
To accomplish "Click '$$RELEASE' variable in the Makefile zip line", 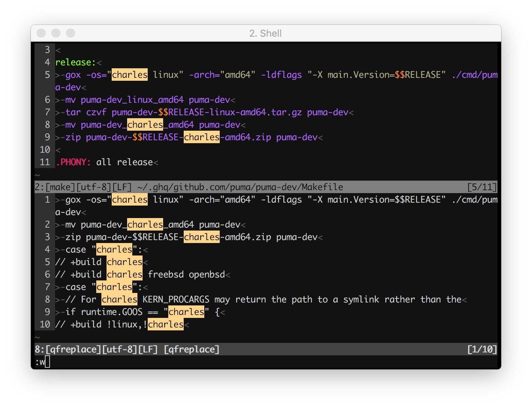I will point(155,137).
